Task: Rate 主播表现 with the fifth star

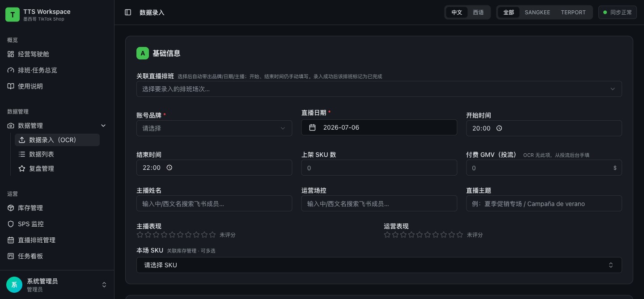Action: point(172,235)
